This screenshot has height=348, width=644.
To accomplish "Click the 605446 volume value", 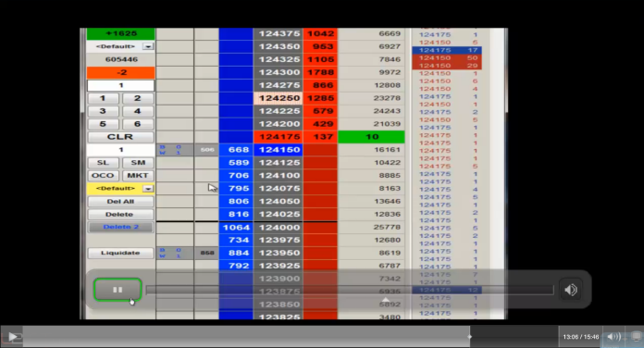I will tap(121, 59).
